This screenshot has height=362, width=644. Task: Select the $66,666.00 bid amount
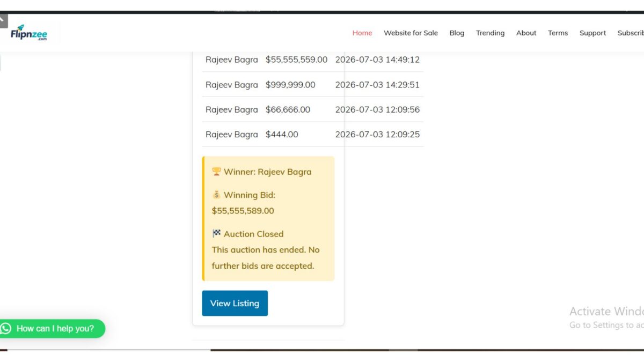pyautogui.click(x=288, y=109)
